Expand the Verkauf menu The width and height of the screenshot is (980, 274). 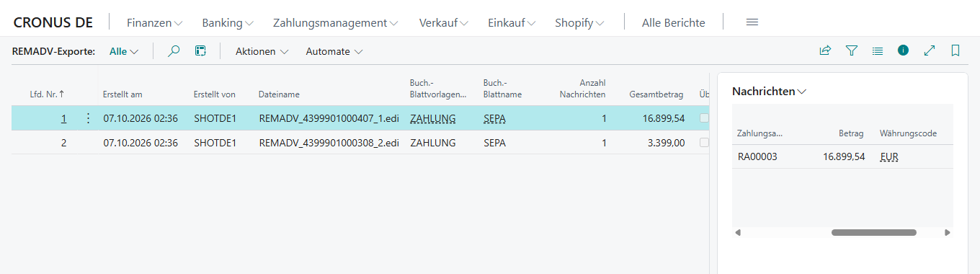pyautogui.click(x=443, y=23)
